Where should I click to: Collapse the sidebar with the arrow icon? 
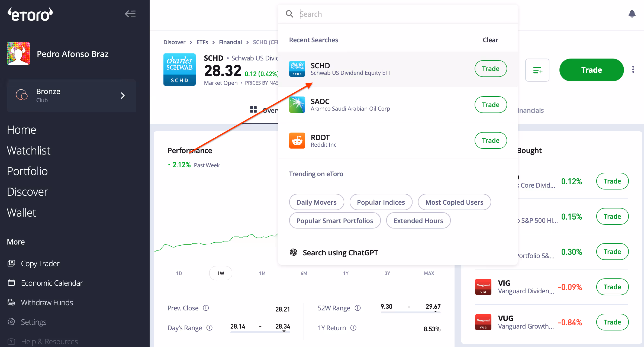[130, 14]
